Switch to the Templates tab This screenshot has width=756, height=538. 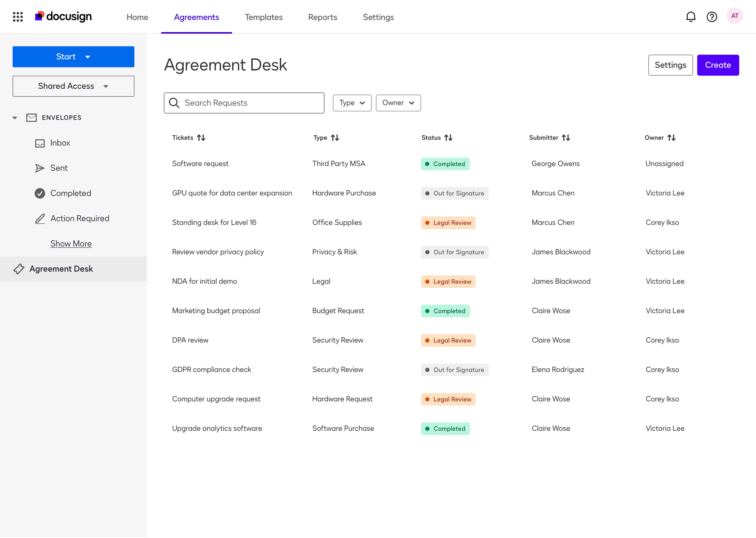click(x=263, y=17)
